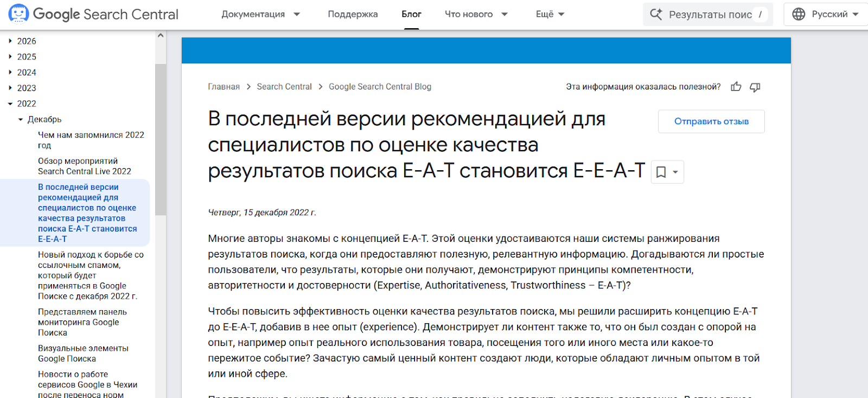Open 'Представляем панель мониторинга Google Поиска'

(82, 322)
